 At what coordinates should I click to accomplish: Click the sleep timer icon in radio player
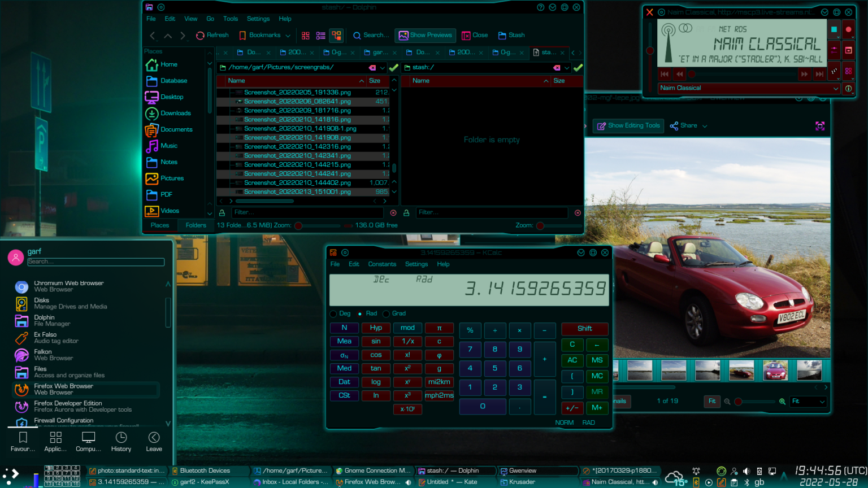click(x=834, y=71)
